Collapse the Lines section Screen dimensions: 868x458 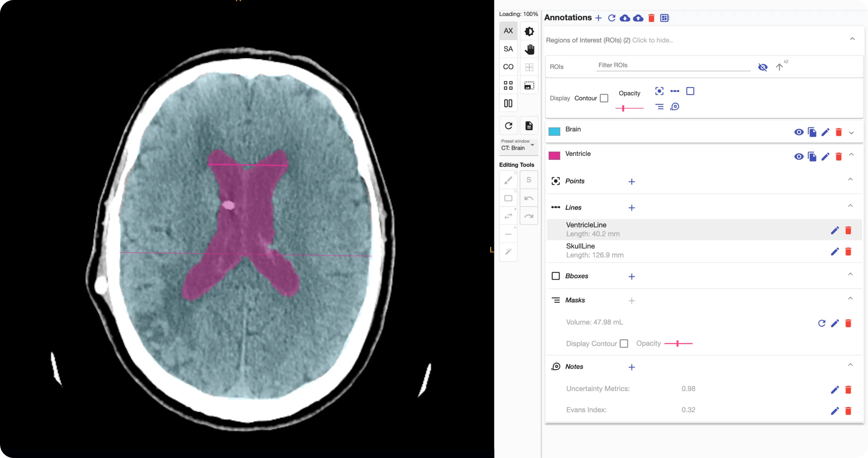pos(850,206)
